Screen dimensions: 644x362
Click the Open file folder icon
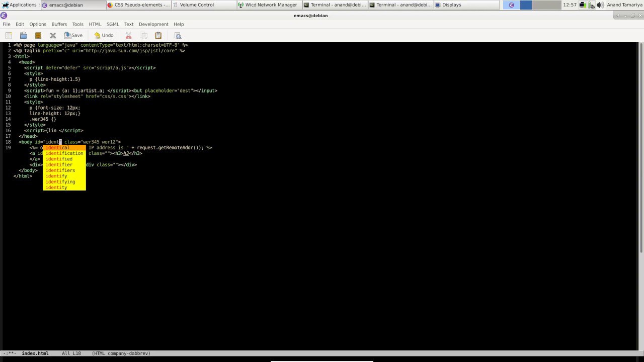pos(23,35)
